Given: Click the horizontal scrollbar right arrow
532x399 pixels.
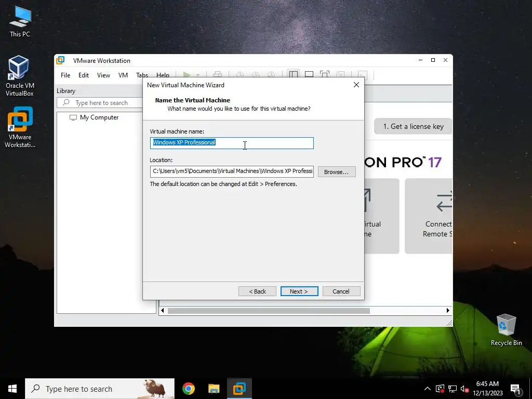Looking at the screenshot, I should click(448, 311).
